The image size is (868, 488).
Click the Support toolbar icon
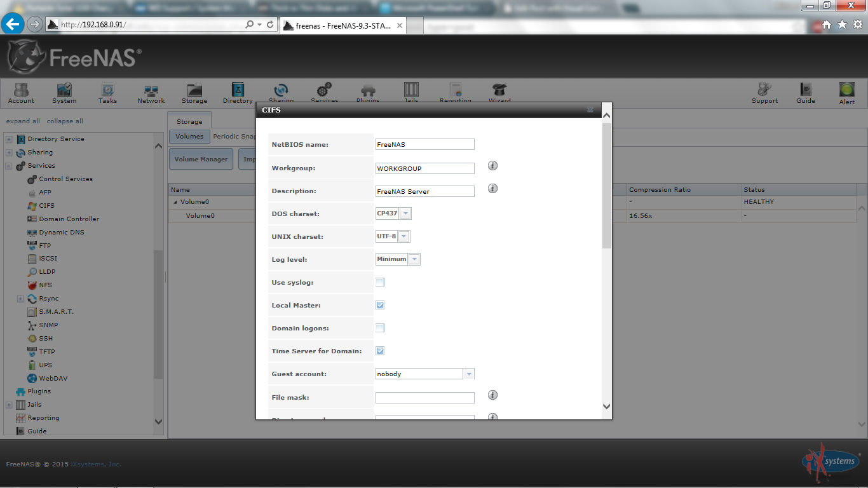[764, 93]
